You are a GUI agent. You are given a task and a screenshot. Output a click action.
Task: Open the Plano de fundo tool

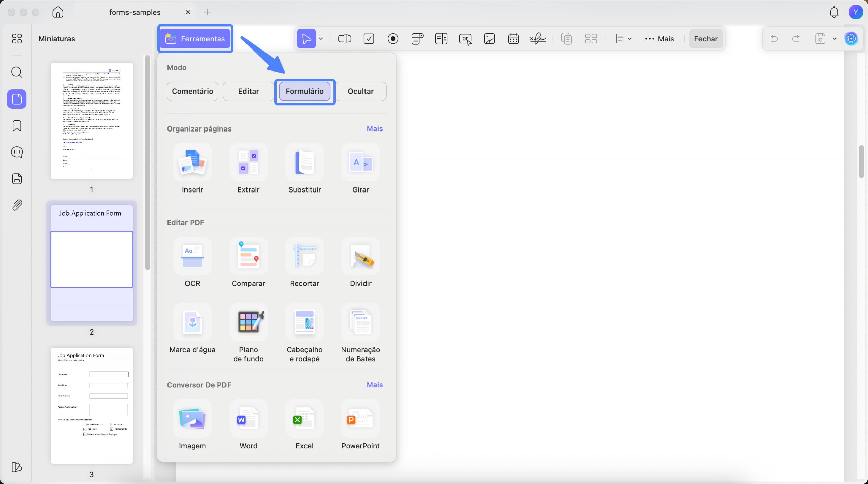(248, 333)
